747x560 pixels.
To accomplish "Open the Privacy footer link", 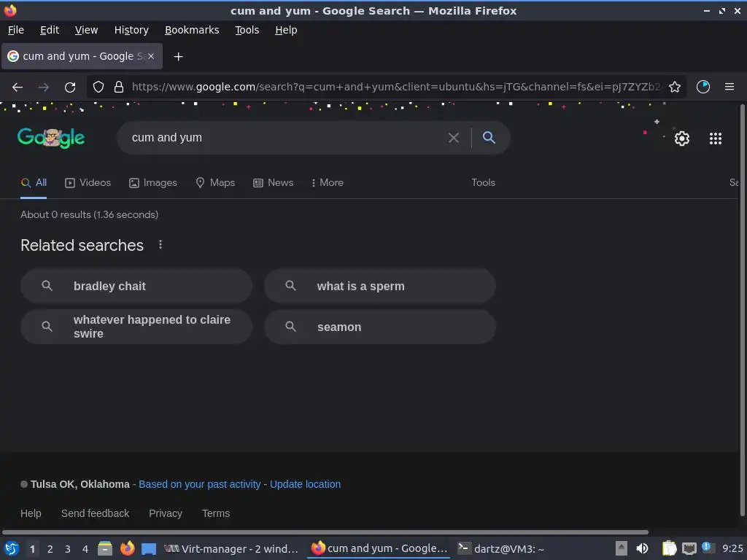I will point(166,513).
